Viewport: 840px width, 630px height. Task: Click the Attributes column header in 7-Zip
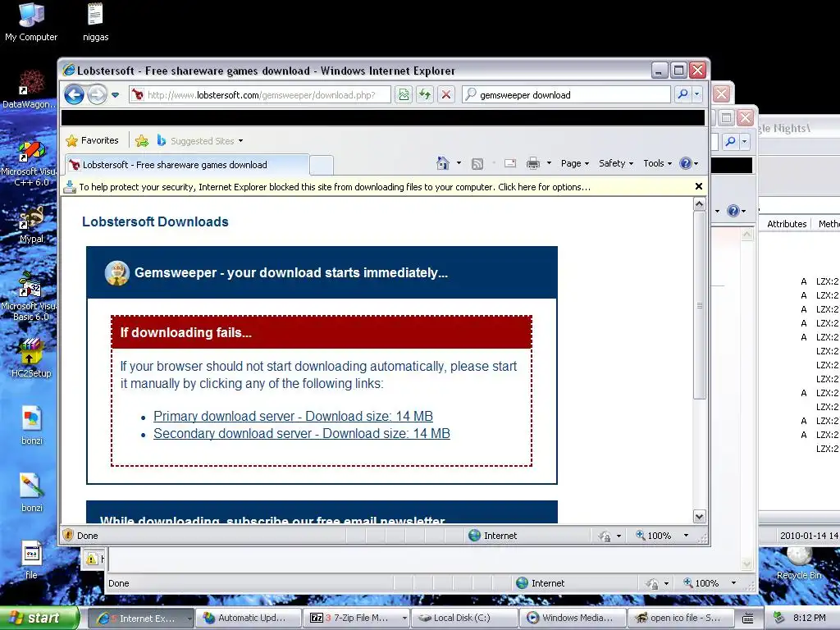787,224
